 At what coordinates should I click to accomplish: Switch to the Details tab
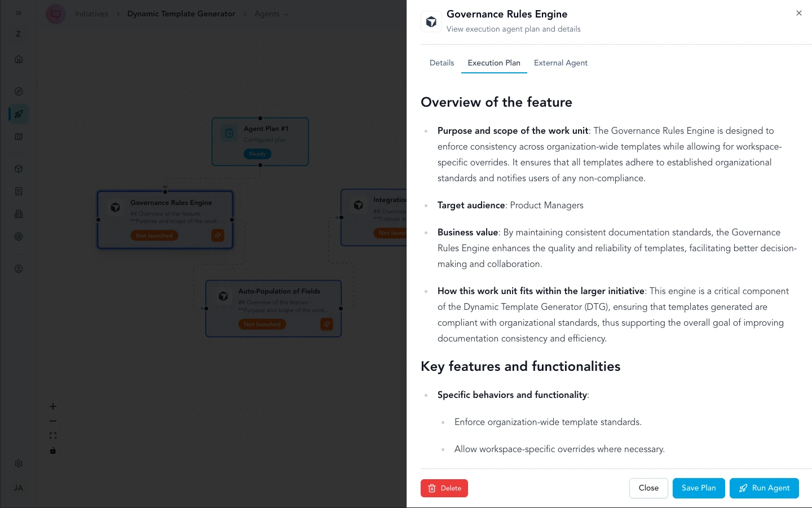pos(442,63)
